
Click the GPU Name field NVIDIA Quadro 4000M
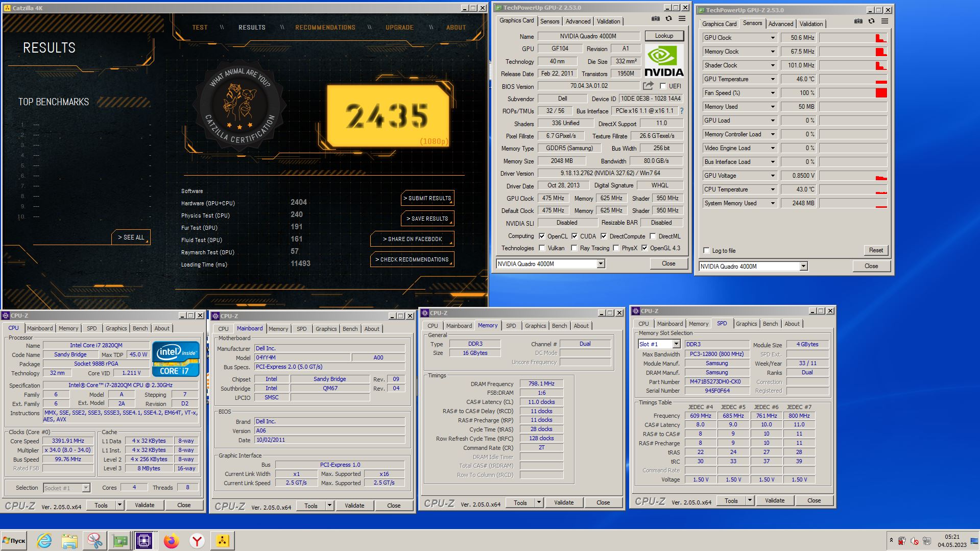click(588, 36)
